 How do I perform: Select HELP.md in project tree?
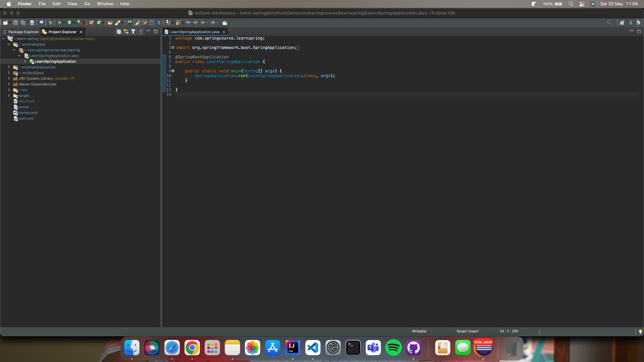coord(26,101)
